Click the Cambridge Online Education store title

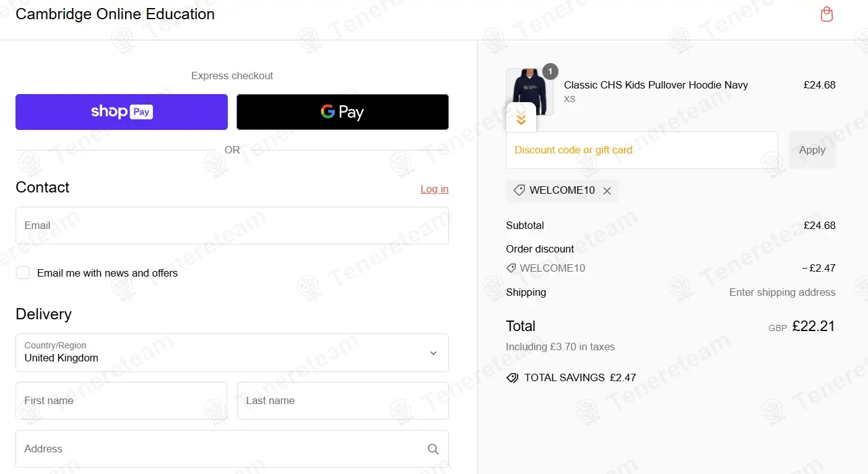pos(115,14)
